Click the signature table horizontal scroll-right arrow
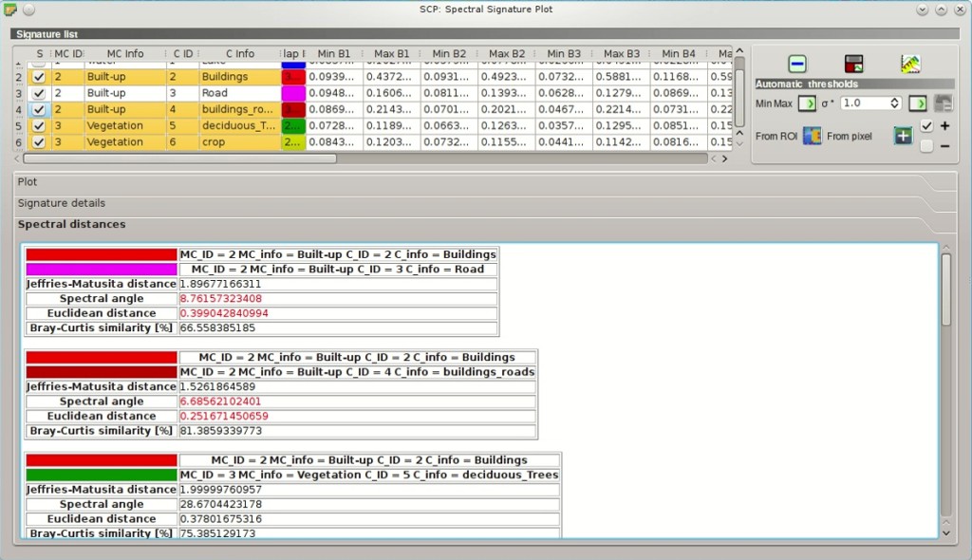Screen dimensions: 972x560 [x=724, y=159]
